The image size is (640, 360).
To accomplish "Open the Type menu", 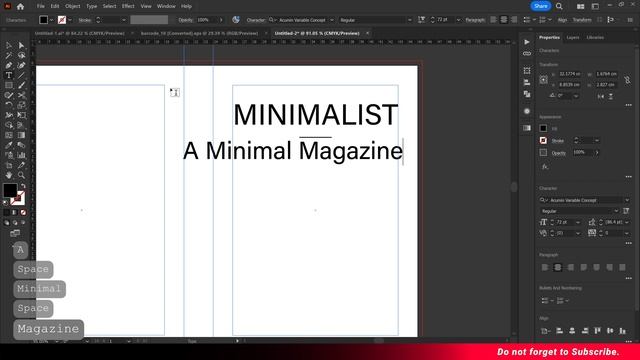I will 91,6.
